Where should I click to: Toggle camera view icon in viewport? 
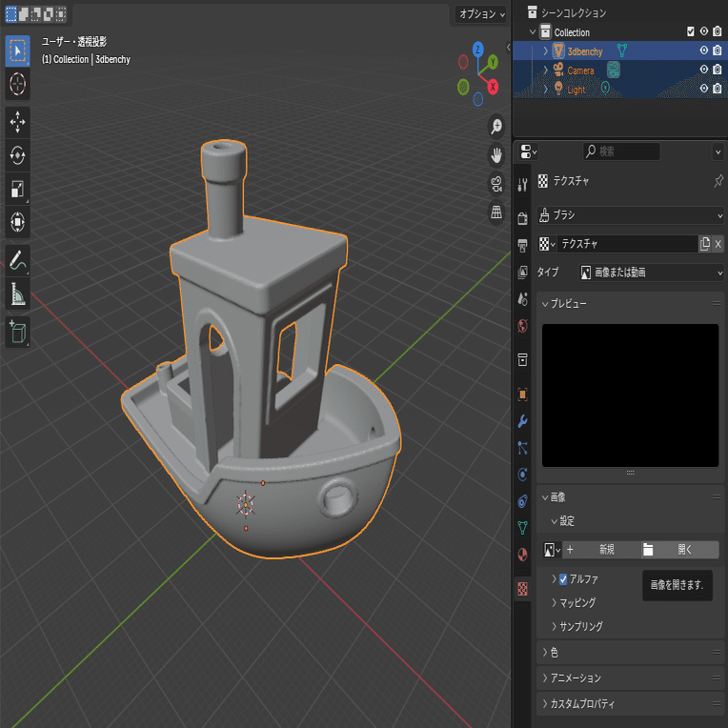point(496,184)
